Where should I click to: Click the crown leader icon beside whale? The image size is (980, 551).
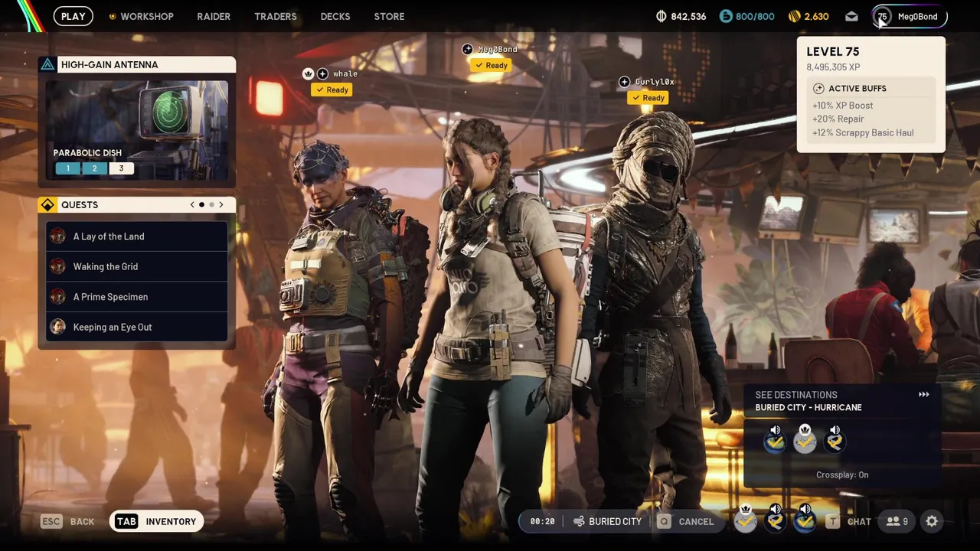pyautogui.click(x=309, y=74)
